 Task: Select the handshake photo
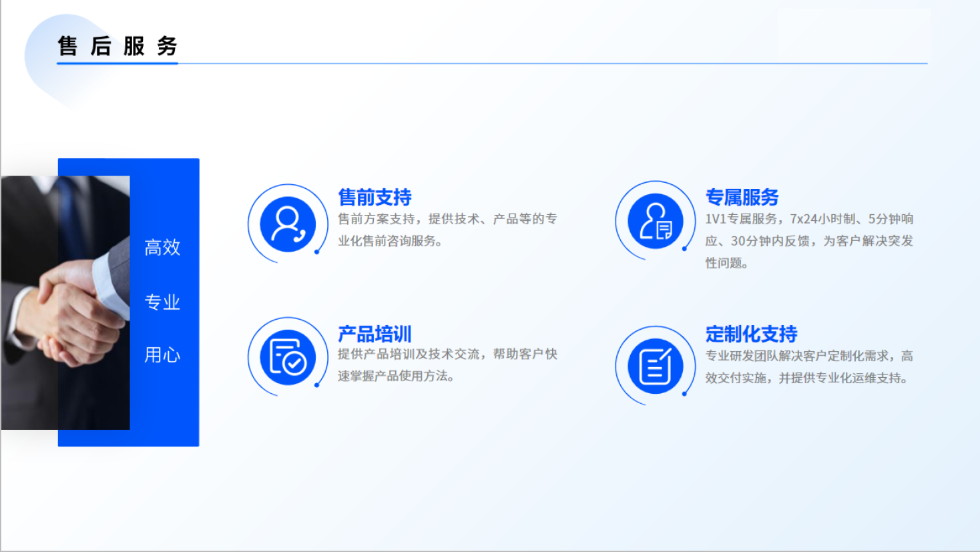pos(65,302)
